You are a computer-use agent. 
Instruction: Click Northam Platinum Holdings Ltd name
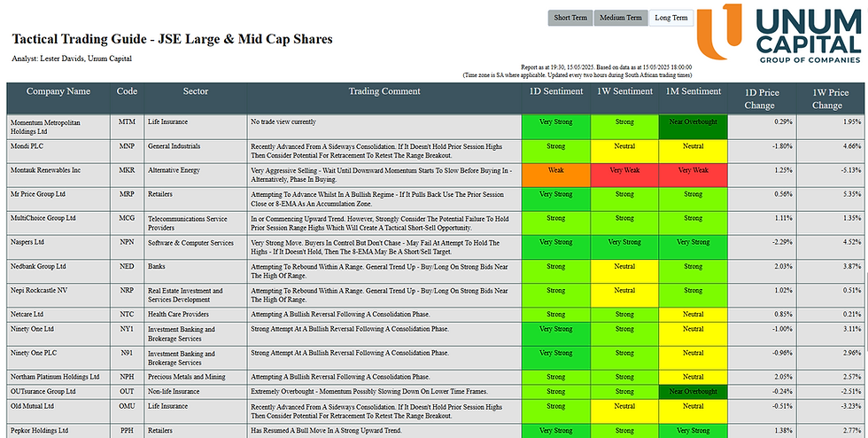pos(55,377)
